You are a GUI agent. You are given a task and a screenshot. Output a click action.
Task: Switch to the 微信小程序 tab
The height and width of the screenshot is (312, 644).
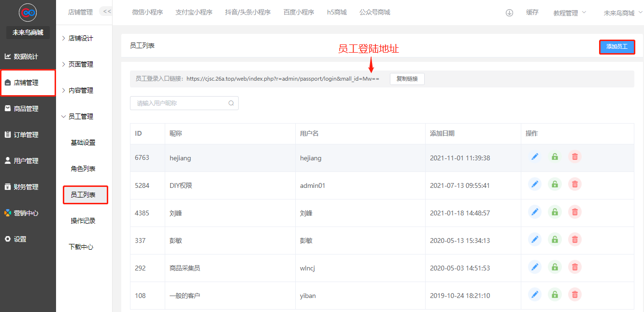click(148, 12)
